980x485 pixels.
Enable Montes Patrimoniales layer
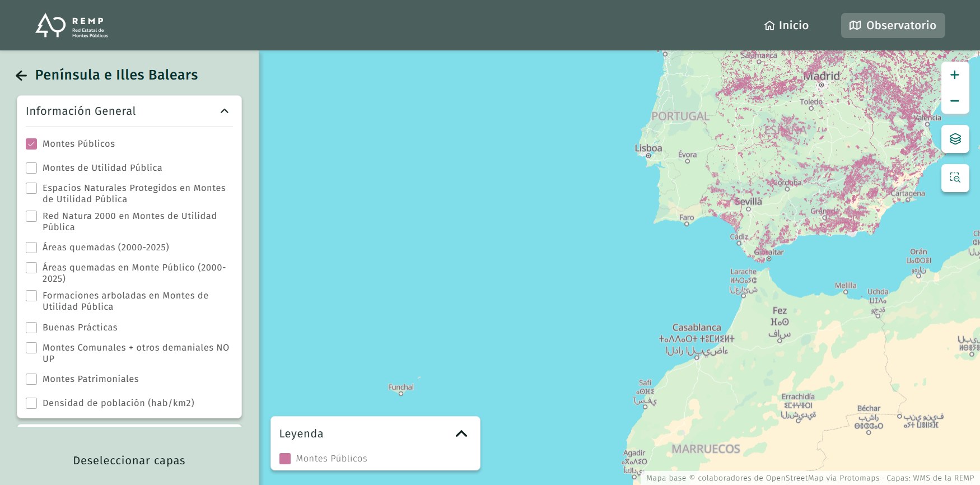[x=31, y=379]
